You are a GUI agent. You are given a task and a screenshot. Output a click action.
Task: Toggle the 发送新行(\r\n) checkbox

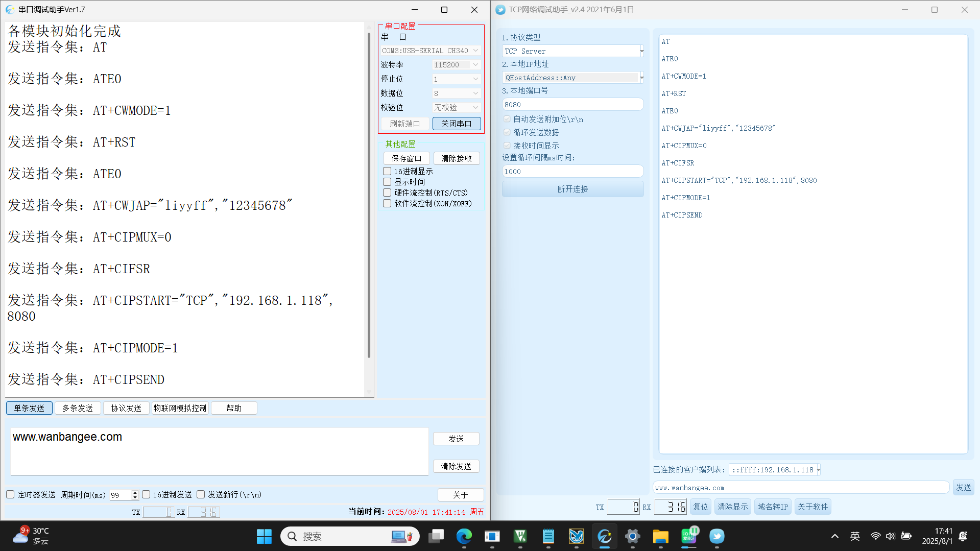coord(201,494)
